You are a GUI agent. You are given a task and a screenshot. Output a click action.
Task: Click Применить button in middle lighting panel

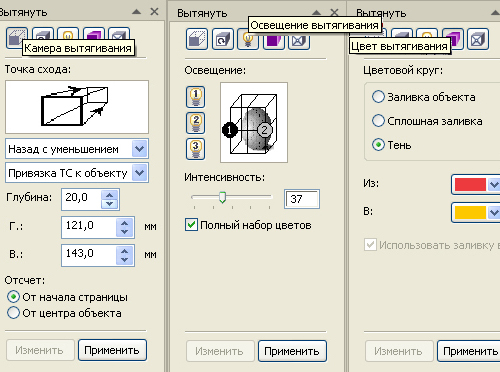[x=292, y=351]
